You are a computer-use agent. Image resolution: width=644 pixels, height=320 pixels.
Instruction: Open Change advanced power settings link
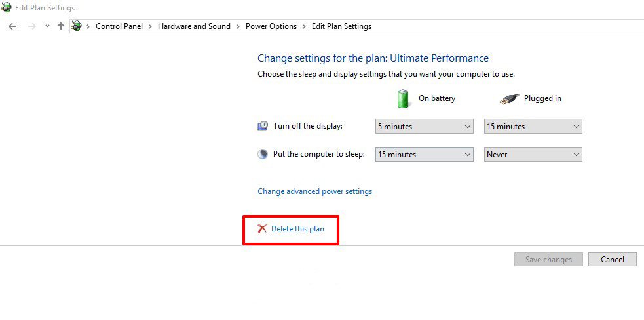pyautogui.click(x=314, y=191)
